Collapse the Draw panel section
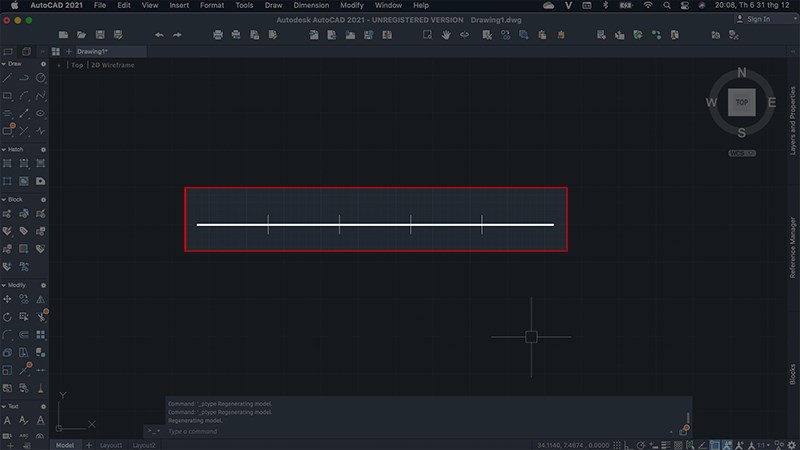 point(4,64)
